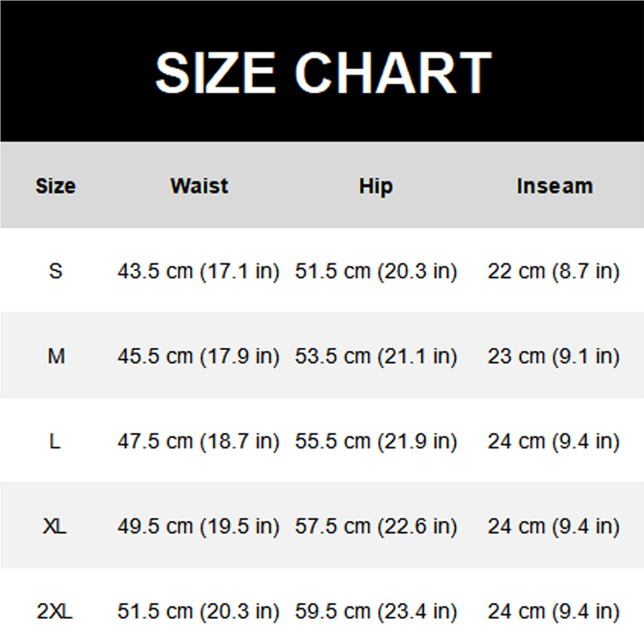This screenshot has height=644, width=644.
Task: Click the S size label
Action: 55,271
